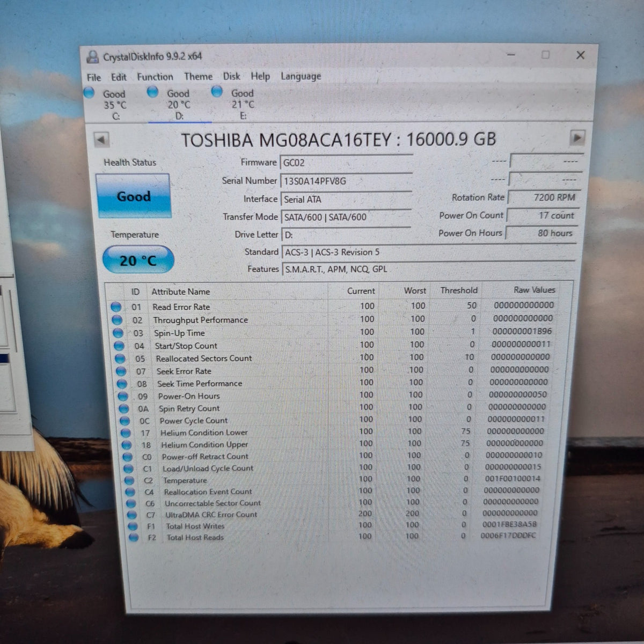
Task: Go to previous disk with left arrow
Action: 101,140
